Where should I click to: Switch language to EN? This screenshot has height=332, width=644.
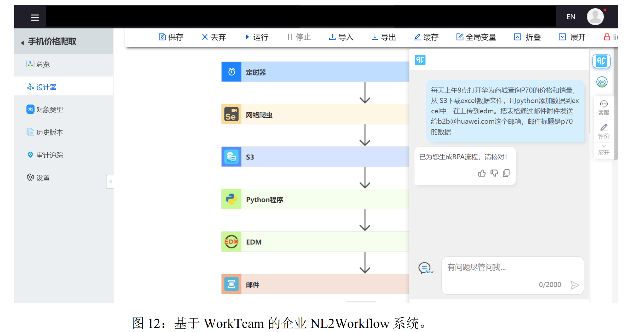click(571, 17)
